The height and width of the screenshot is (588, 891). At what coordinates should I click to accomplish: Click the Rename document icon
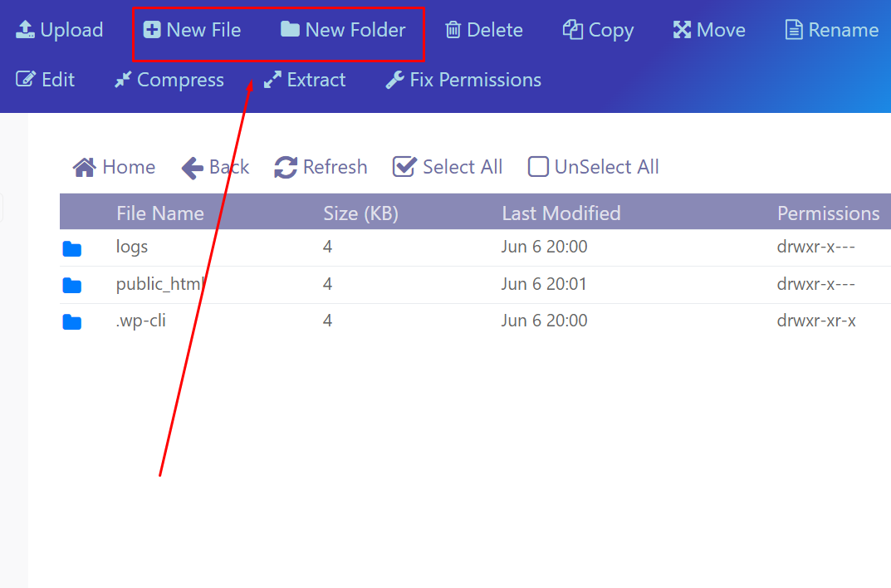click(794, 31)
